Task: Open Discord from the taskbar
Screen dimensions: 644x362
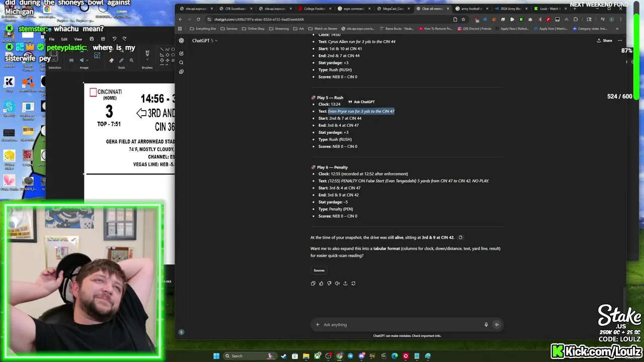Action: click(361, 356)
